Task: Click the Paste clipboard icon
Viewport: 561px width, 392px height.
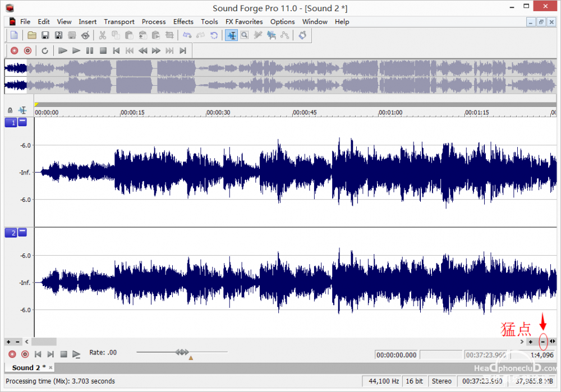Action: click(x=129, y=35)
